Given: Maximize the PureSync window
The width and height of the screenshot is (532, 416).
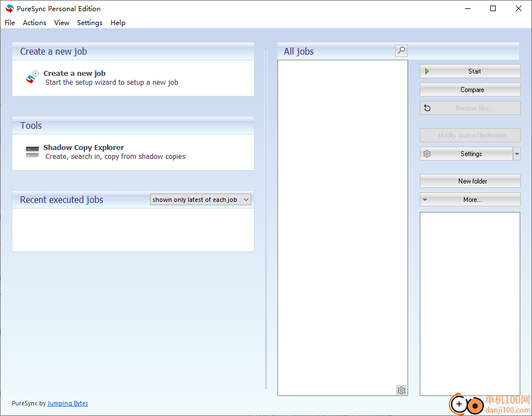Looking at the screenshot, I should (x=493, y=8).
